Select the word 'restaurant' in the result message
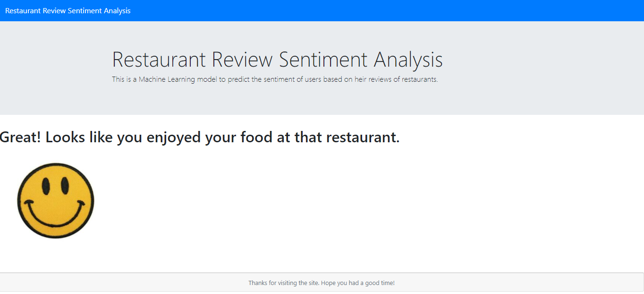 pyautogui.click(x=364, y=137)
